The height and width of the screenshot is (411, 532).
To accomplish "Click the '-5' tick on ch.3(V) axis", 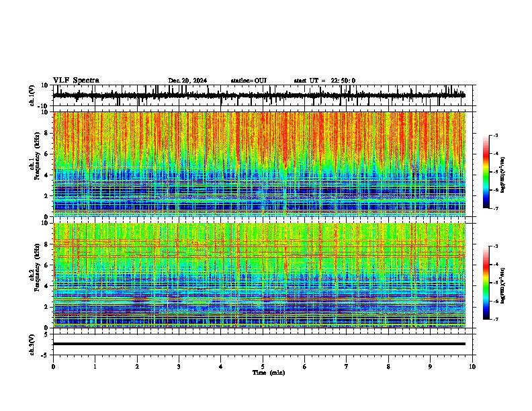I will [x=46, y=355].
